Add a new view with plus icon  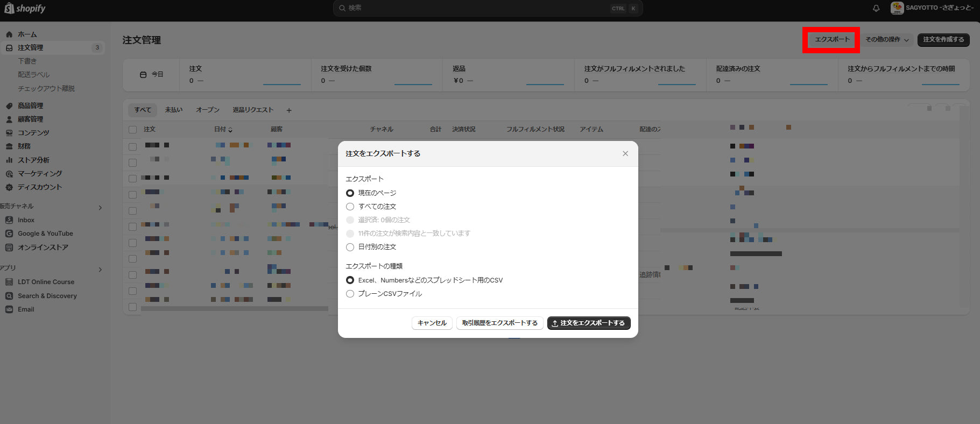(x=289, y=110)
